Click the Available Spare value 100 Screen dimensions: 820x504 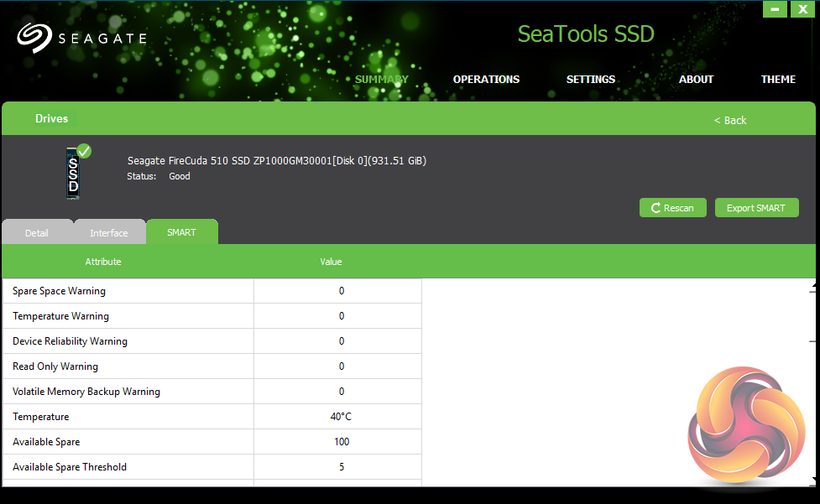342,442
